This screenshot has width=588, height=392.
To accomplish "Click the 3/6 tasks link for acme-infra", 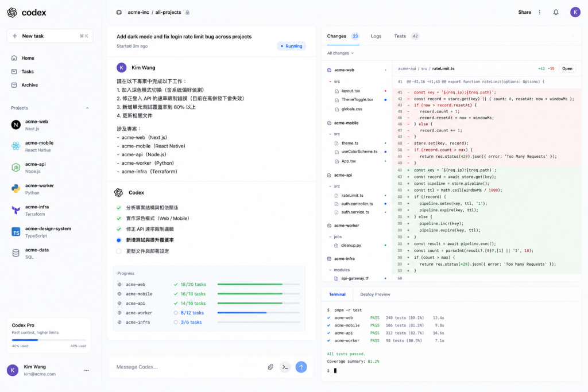I will pyautogui.click(x=191, y=323).
